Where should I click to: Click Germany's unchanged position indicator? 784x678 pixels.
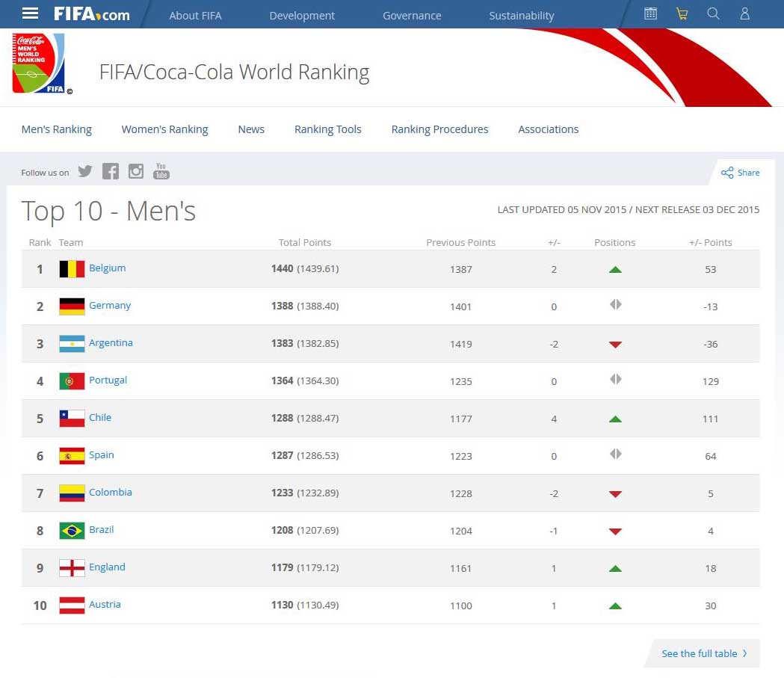[616, 304]
